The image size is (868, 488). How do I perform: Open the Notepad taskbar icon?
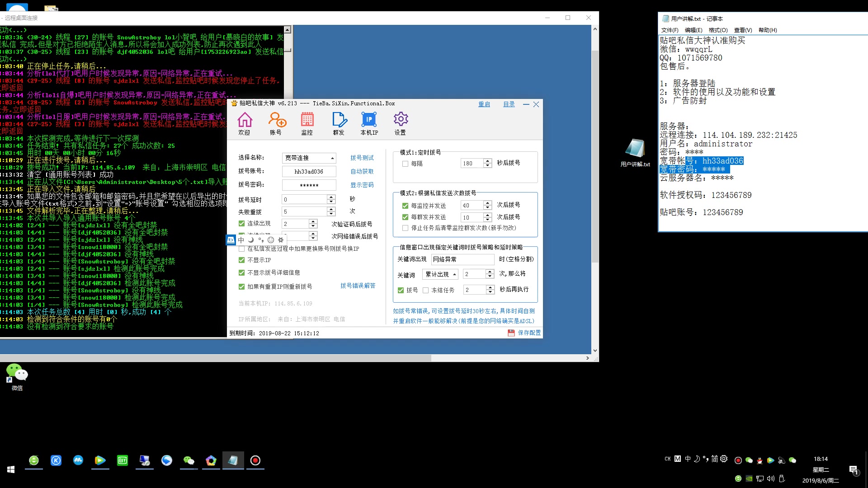(233, 460)
